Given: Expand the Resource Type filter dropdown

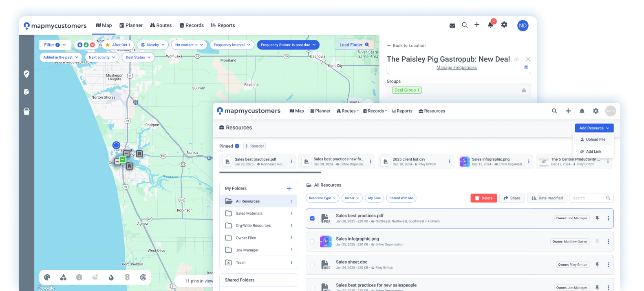Looking at the screenshot, I should click(x=322, y=198).
